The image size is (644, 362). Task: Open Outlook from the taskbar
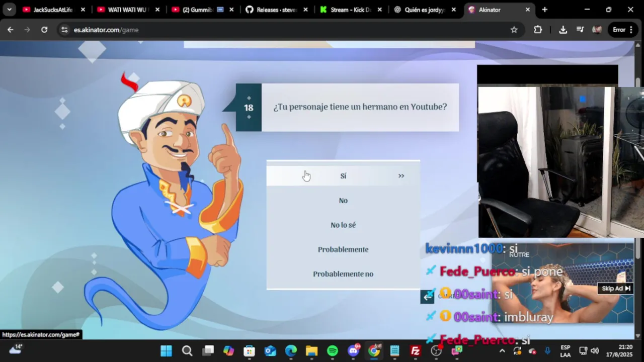[x=270, y=350]
